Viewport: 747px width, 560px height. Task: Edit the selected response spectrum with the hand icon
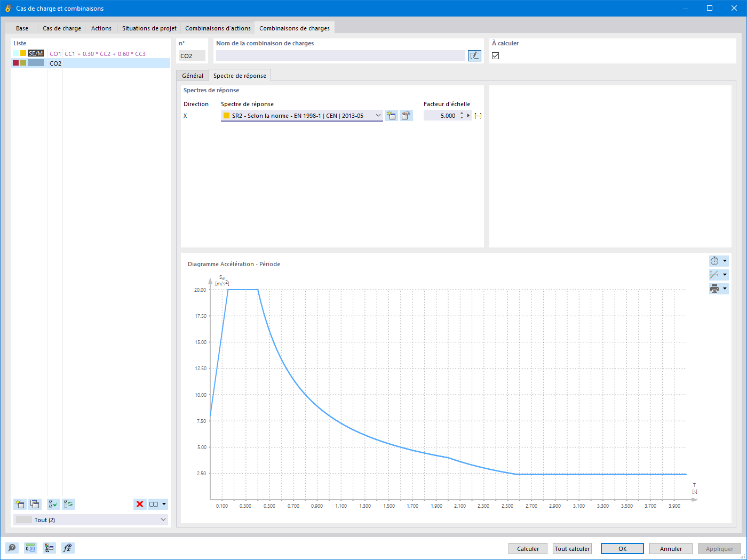(x=406, y=116)
